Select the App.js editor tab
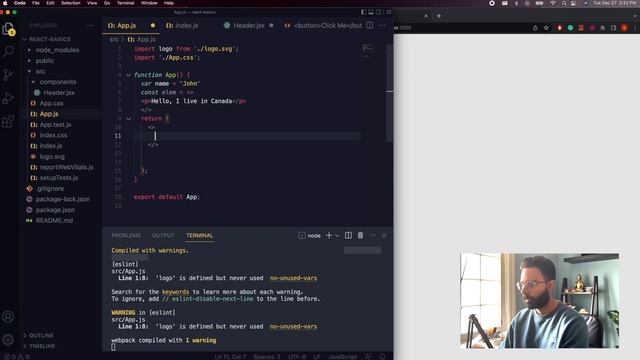Viewport: 640px width, 360px height. (131, 25)
